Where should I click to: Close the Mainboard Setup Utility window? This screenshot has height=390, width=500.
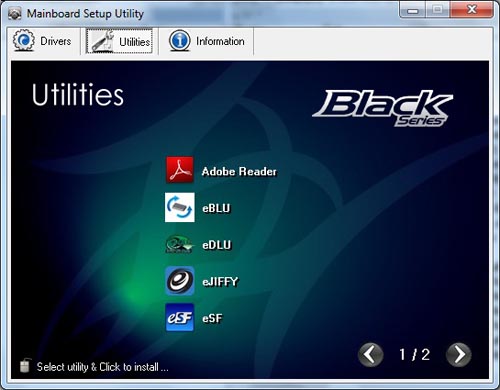[472, 9]
